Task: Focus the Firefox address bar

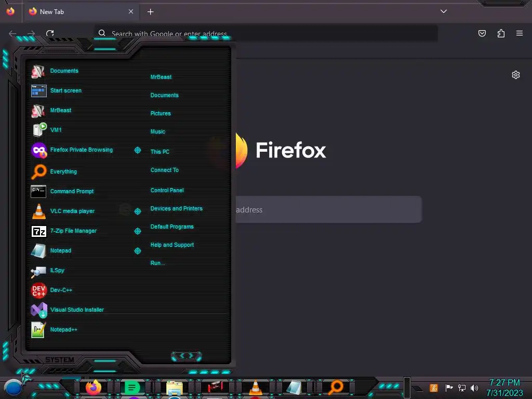Action: click(x=265, y=33)
